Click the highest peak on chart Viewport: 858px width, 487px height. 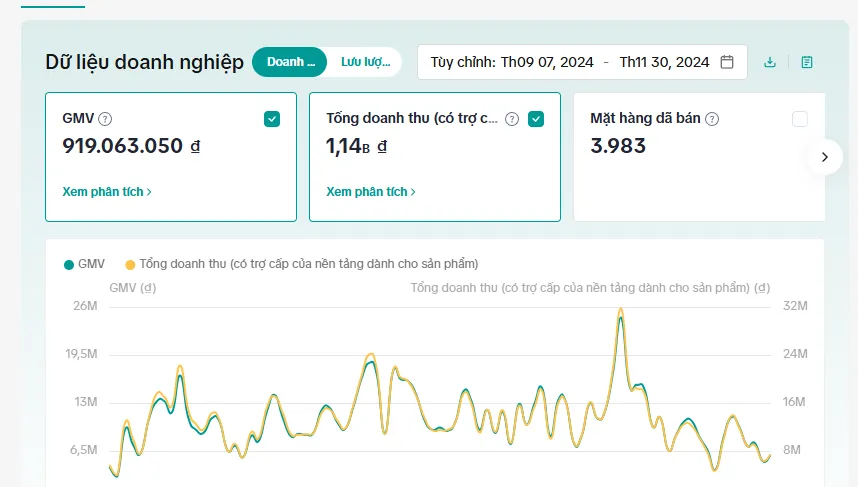[x=621, y=311]
